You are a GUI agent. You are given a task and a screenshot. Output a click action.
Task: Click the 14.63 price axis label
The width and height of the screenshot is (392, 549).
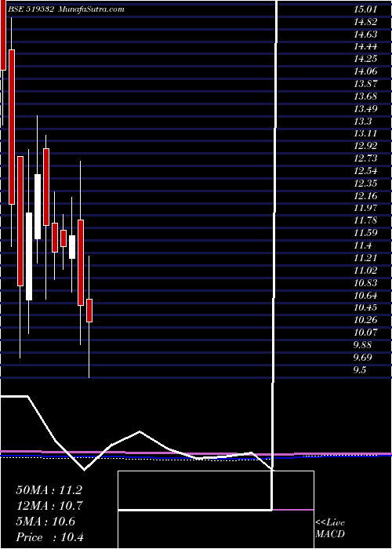tap(365, 35)
